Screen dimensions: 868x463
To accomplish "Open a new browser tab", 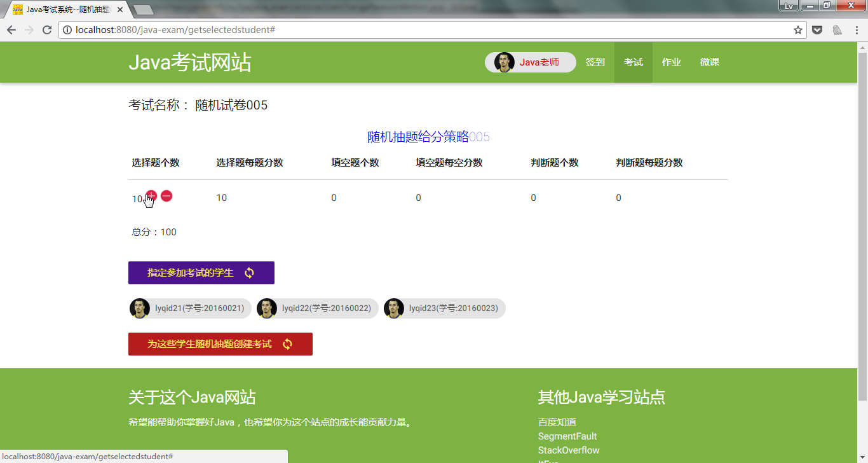I will 144,10.
